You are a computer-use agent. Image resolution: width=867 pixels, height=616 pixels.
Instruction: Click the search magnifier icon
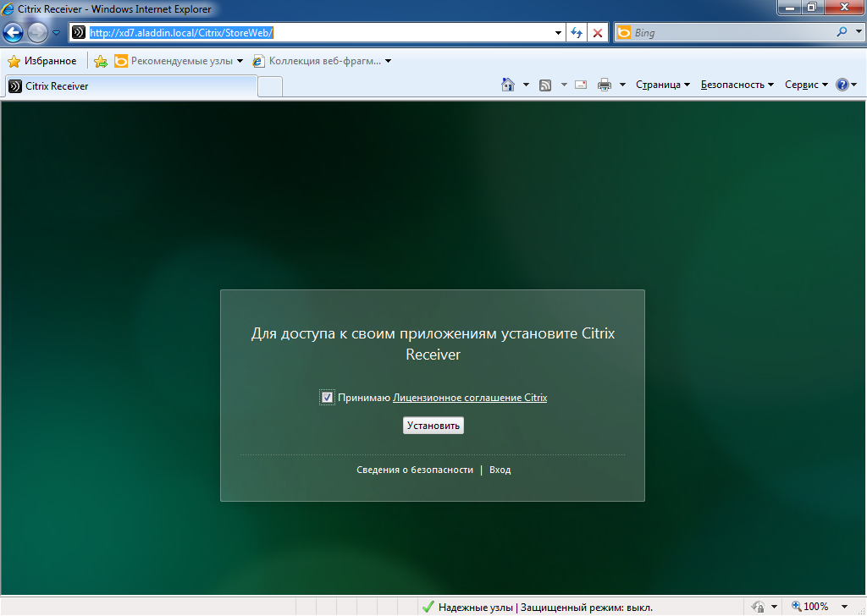[x=842, y=32]
